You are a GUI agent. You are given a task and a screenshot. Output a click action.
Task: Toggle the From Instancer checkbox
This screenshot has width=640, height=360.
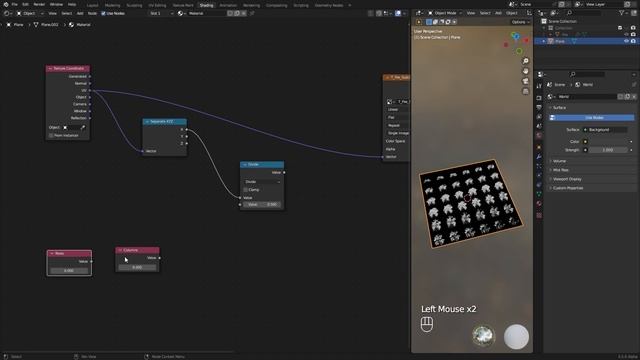[x=51, y=135]
